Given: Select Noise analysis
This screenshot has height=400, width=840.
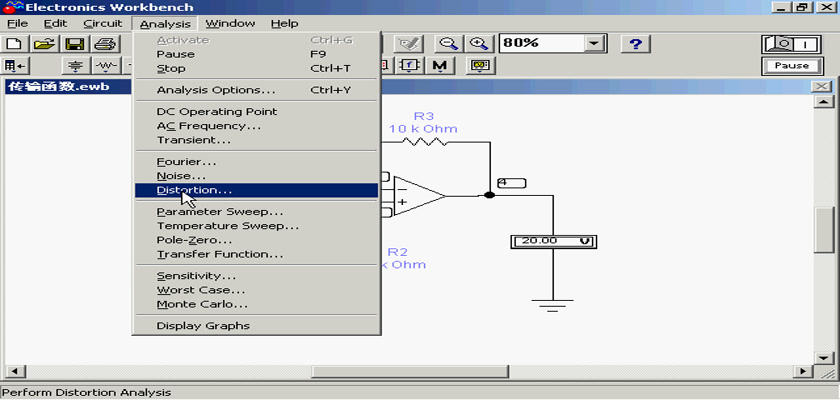Looking at the screenshot, I should tap(257, 176).
